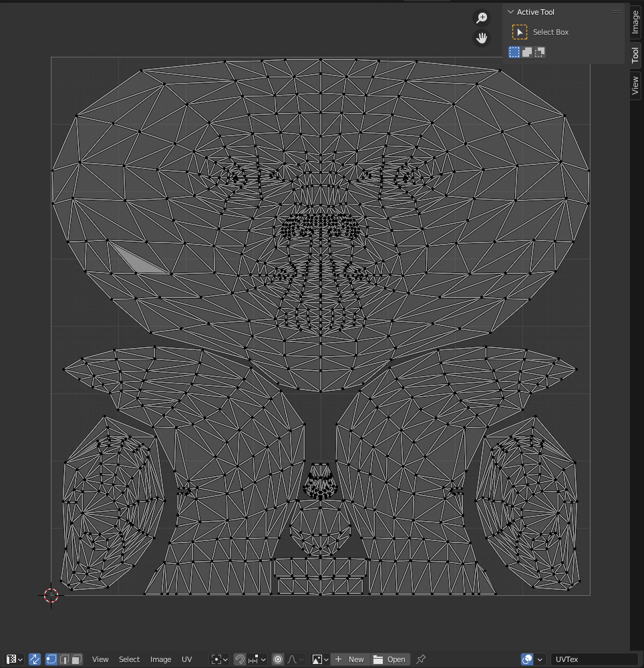Screen dimensions: 644x668
Task: Switch to the Image sidebar tab
Action: 635,22
